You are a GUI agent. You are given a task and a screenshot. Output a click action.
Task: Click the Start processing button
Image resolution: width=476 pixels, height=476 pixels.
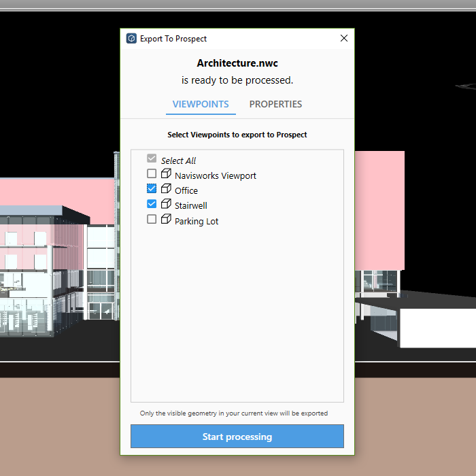point(237,437)
